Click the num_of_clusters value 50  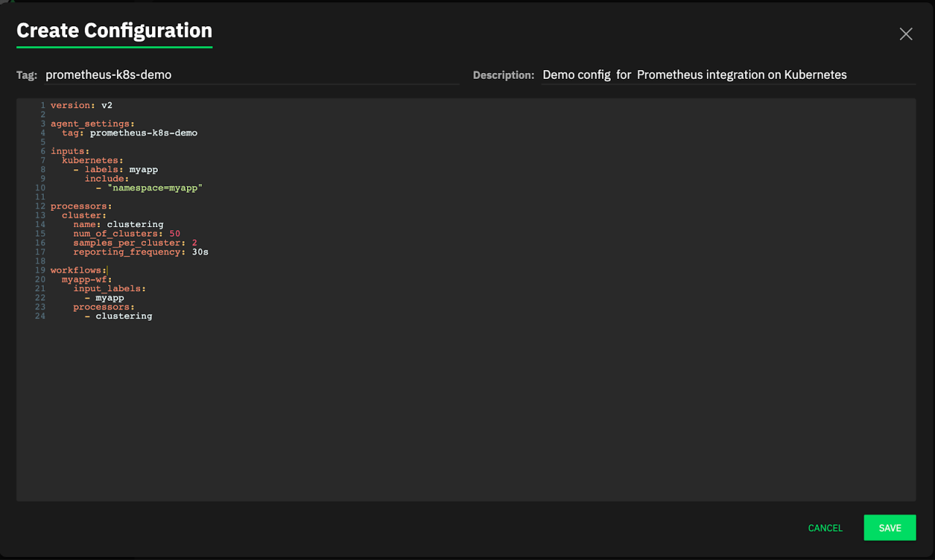tap(175, 234)
